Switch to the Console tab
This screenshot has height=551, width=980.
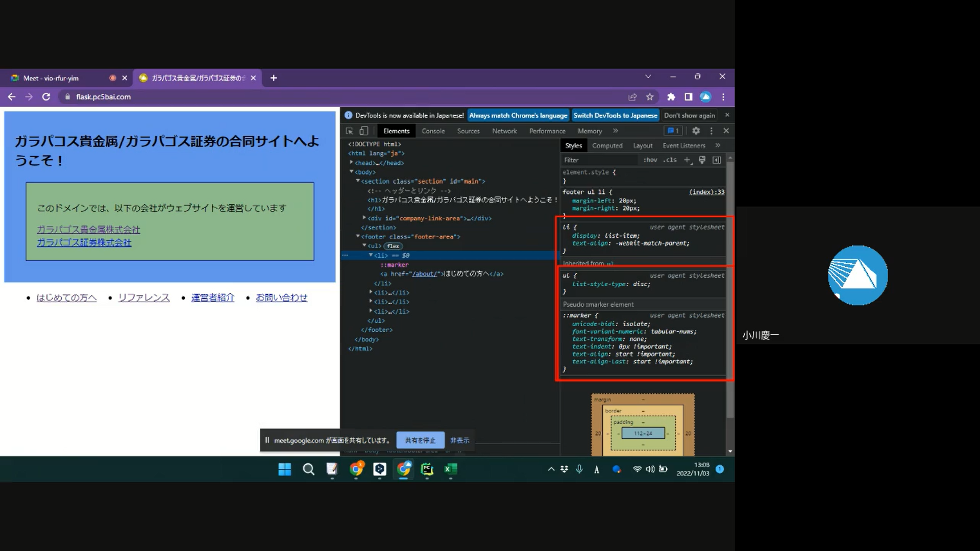[x=433, y=131]
